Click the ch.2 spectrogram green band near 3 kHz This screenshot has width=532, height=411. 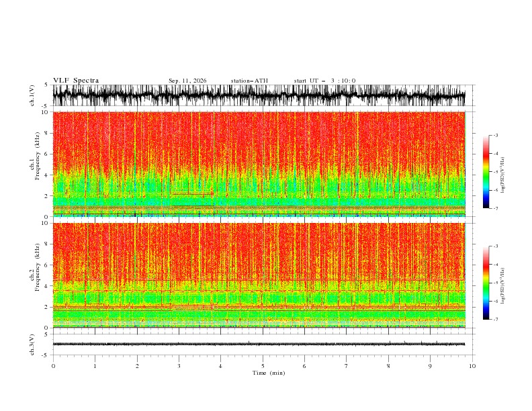point(259,298)
